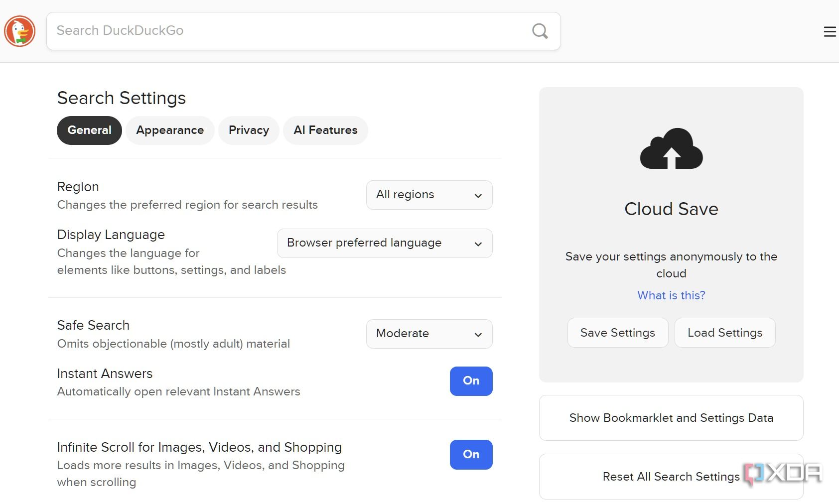This screenshot has height=504, width=839.
Task: Expand the All regions dropdown
Action: click(x=429, y=195)
